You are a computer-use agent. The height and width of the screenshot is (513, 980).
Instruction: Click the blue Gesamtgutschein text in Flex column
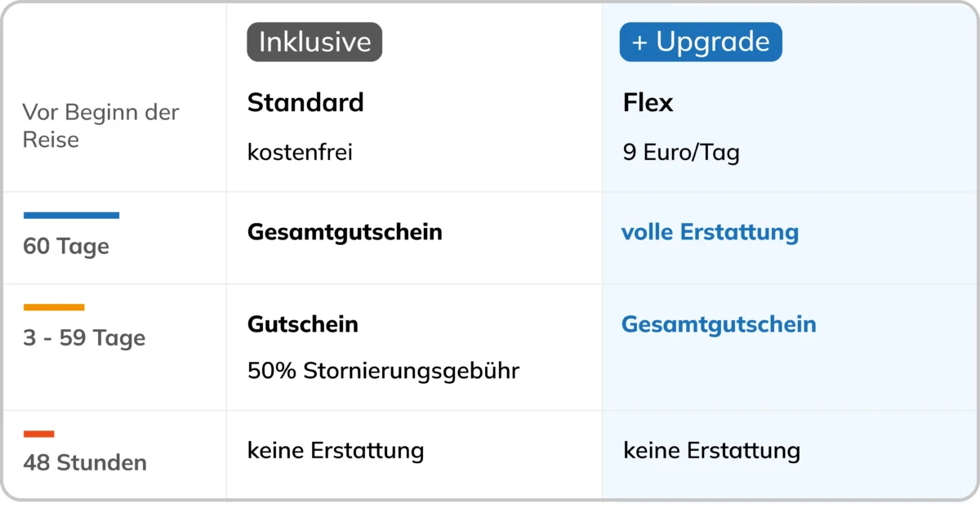coord(719,324)
